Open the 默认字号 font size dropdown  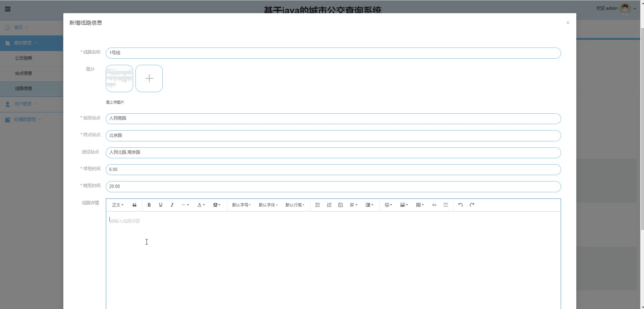tap(241, 205)
